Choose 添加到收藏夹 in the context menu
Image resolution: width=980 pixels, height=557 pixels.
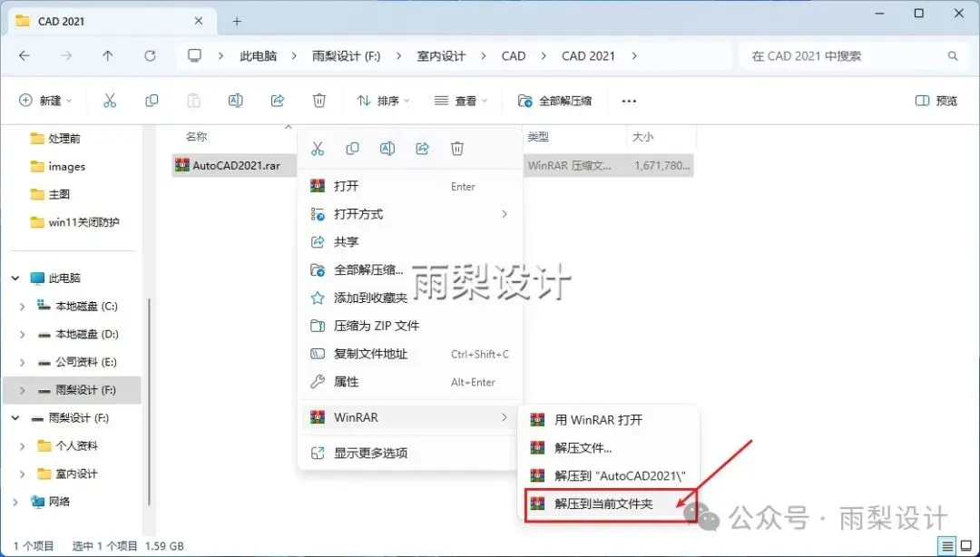(410, 298)
